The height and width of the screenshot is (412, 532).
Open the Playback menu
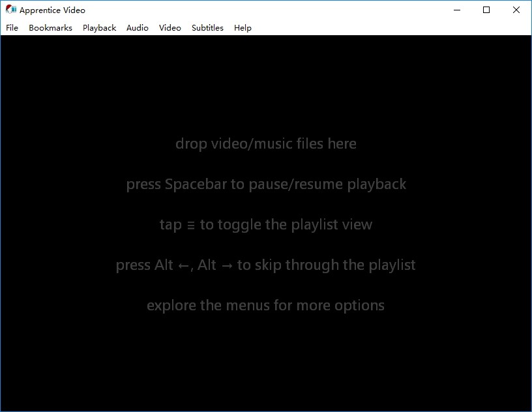(99, 28)
